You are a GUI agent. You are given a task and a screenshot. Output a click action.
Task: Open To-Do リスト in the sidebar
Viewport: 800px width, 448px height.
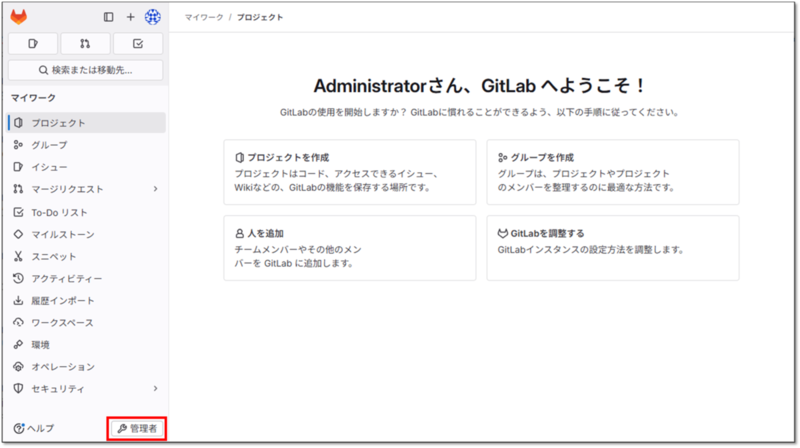point(87,212)
